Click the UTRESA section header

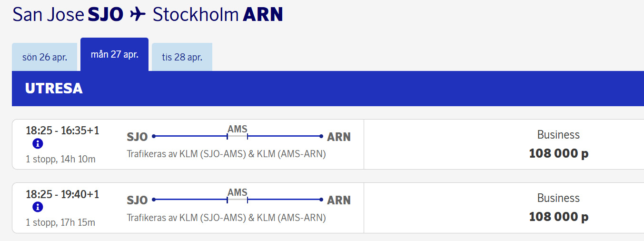click(54, 89)
